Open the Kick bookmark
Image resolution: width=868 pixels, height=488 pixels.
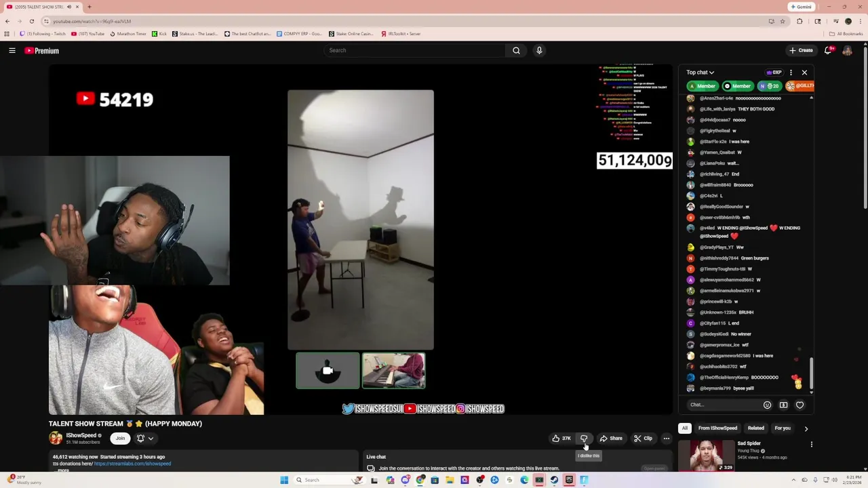tap(159, 34)
